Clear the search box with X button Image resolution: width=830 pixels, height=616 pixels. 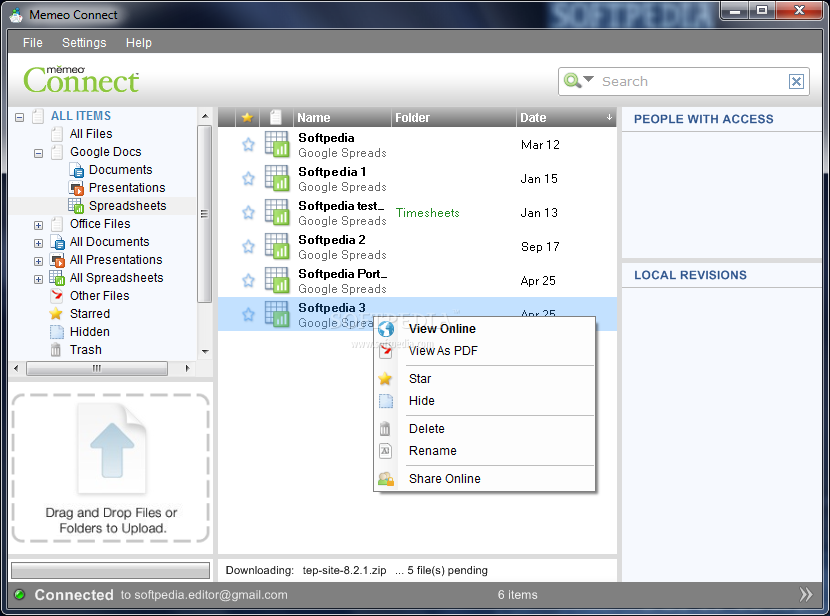[796, 81]
